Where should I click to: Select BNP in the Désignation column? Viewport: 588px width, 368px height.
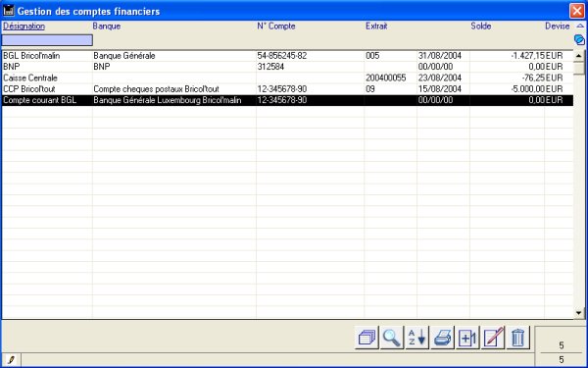pyautogui.click(x=12, y=67)
